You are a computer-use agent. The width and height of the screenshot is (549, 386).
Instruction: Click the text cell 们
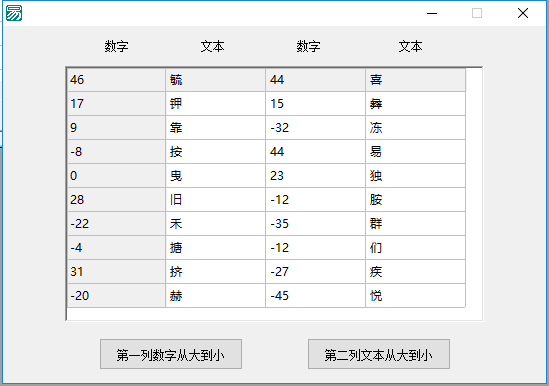[x=416, y=248]
